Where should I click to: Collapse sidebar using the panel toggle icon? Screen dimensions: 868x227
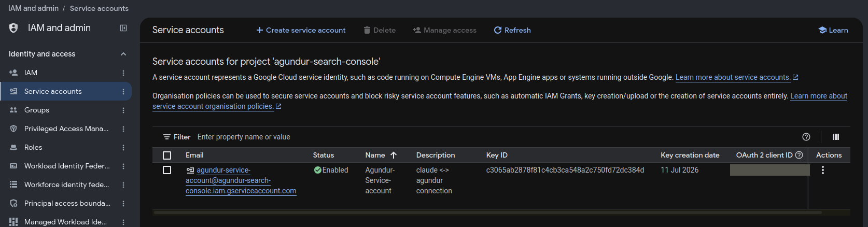click(x=123, y=28)
